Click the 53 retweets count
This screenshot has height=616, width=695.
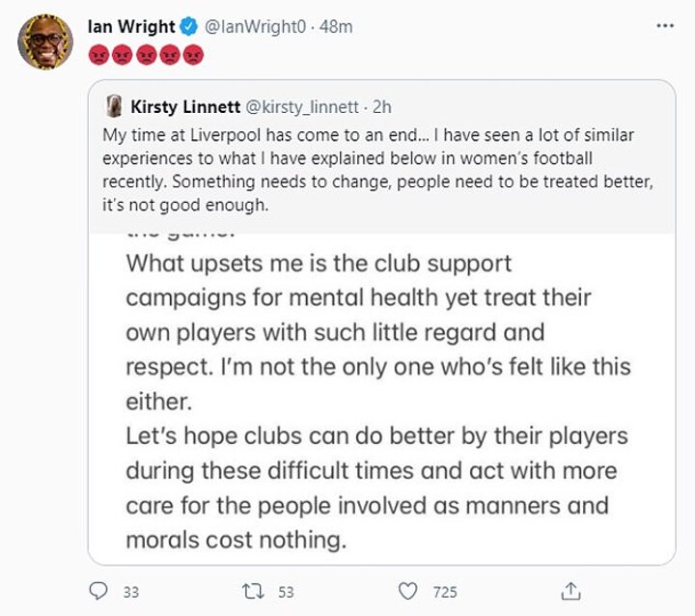(286, 591)
